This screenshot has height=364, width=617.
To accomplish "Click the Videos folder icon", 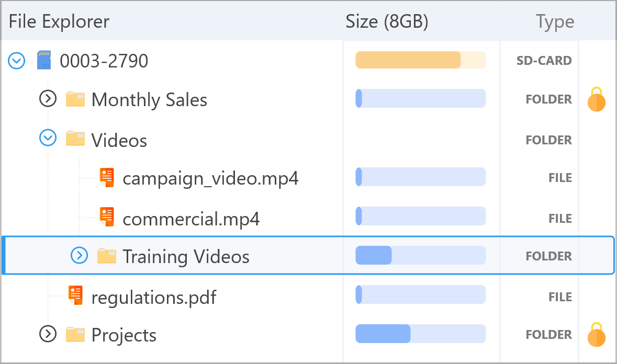I will click(75, 139).
